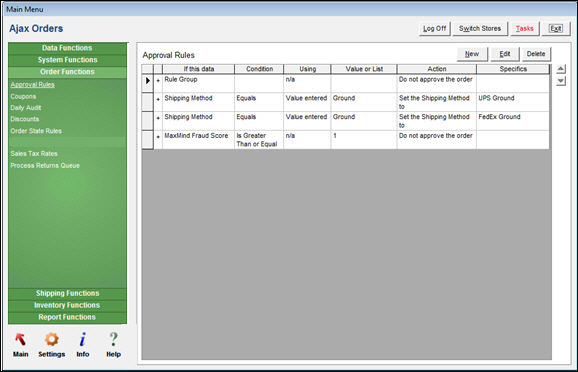Image resolution: width=578 pixels, height=372 pixels.
Task: Open Help with the question mark icon
Action: click(114, 339)
